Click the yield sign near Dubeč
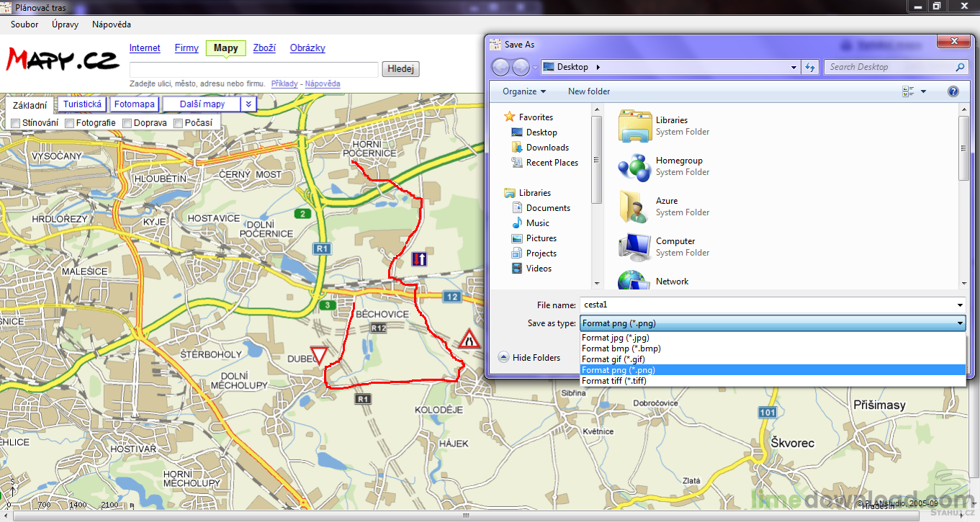The height and width of the screenshot is (522, 980). tap(319, 356)
